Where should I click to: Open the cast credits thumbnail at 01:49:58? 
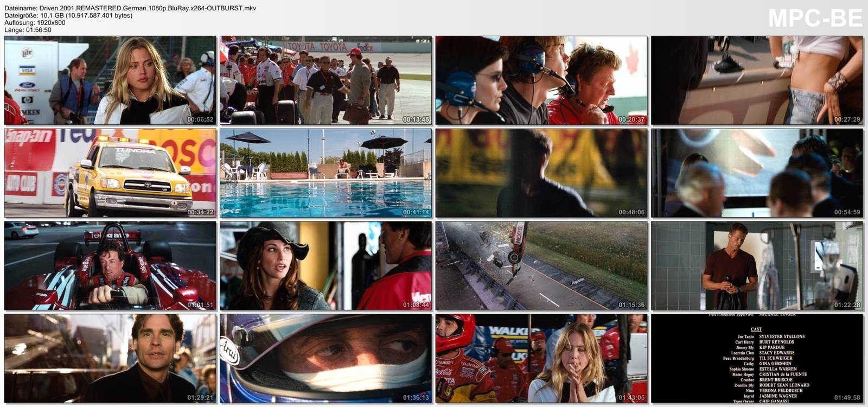click(x=757, y=358)
